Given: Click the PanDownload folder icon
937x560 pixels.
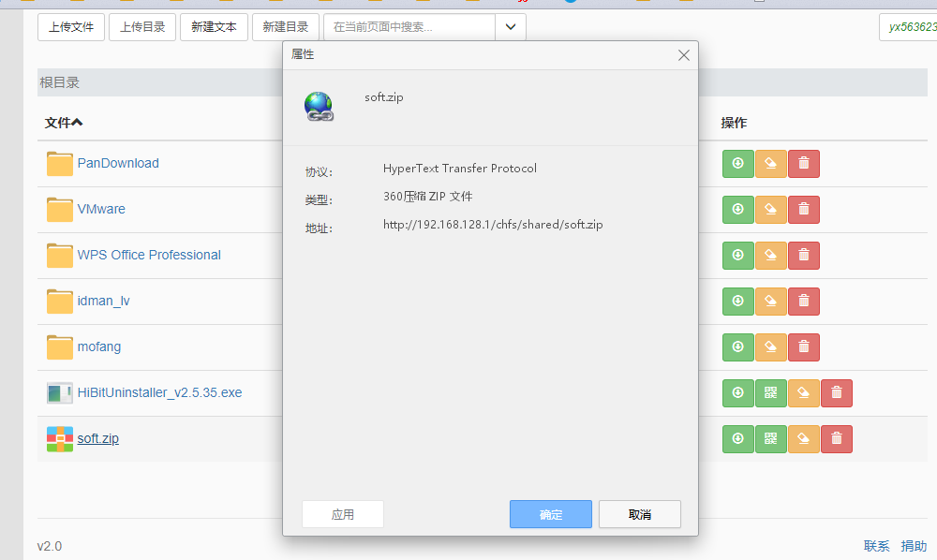Looking at the screenshot, I should (x=60, y=164).
